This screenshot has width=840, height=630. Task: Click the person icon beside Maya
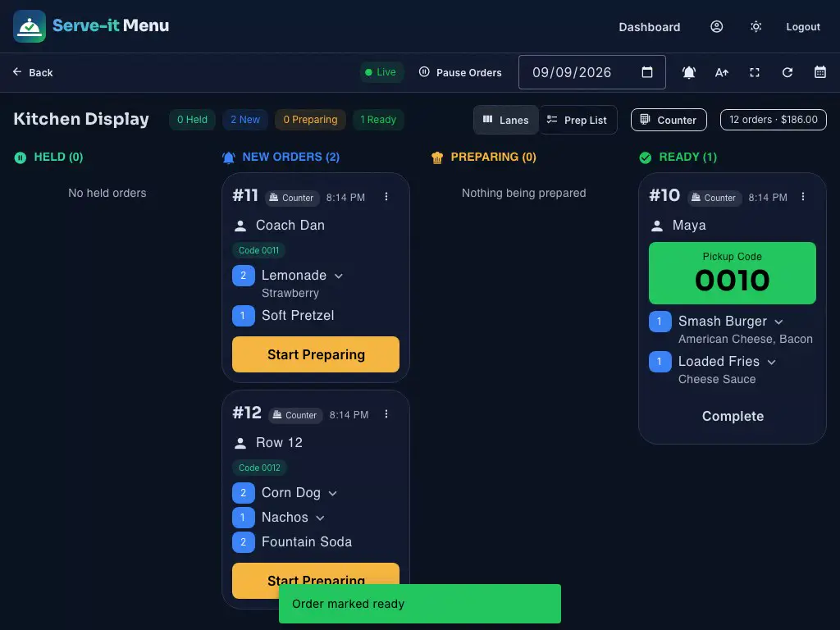[657, 226]
